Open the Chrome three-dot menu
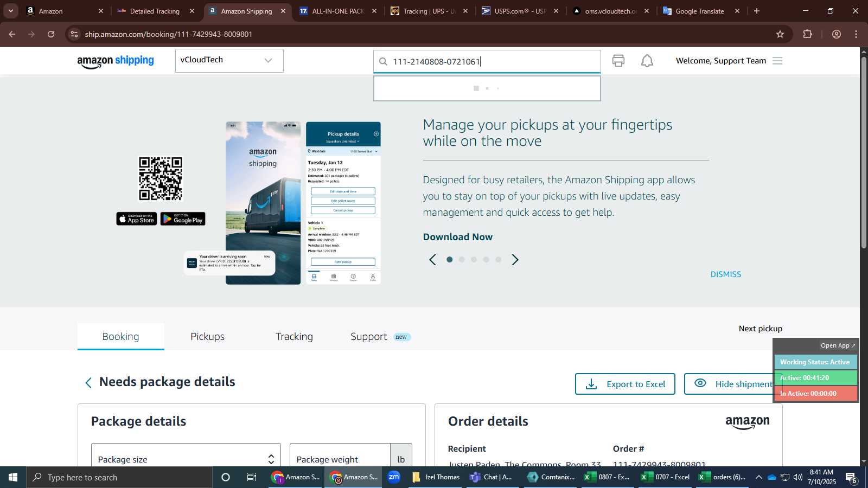868x488 pixels. tap(856, 34)
